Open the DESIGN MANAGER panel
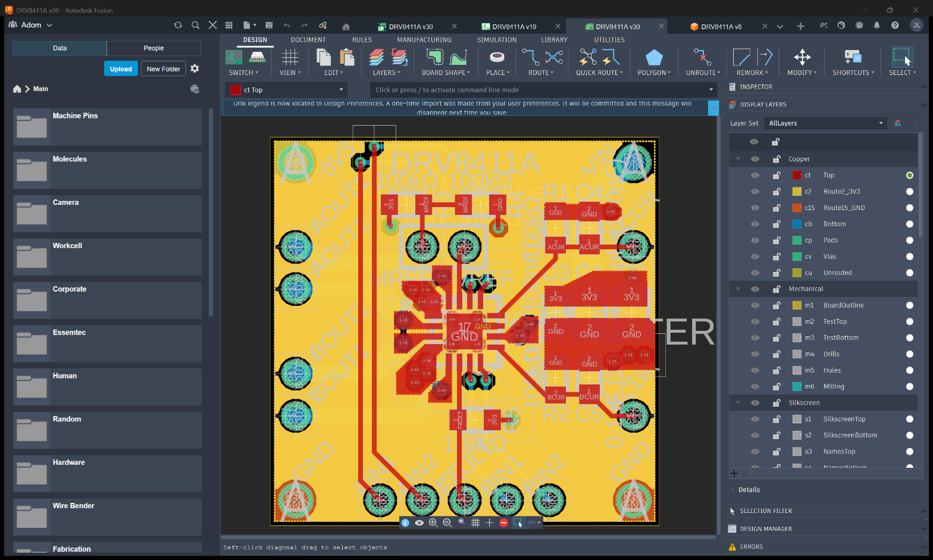933x560 pixels. (x=766, y=528)
